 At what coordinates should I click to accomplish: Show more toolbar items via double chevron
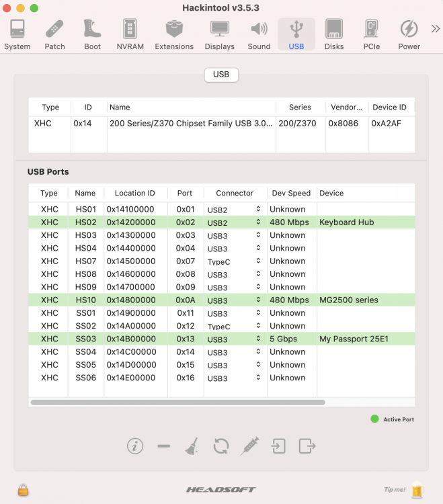[x=436, y=29]
